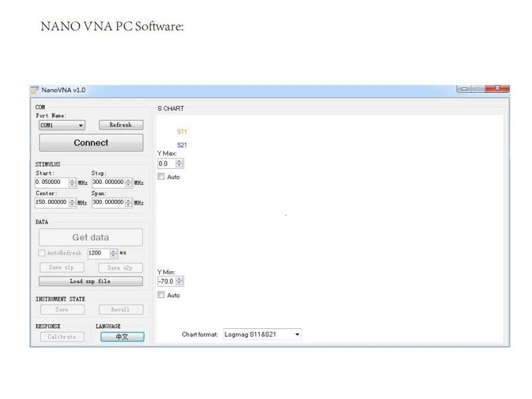
Task: Click the STIMULUS group label
Action: [48, 164]
